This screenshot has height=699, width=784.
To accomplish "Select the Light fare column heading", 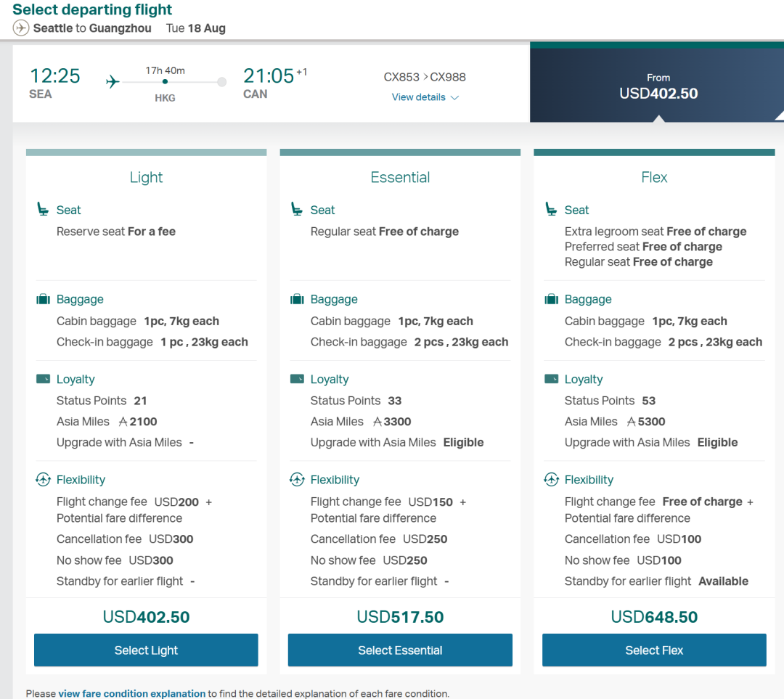I will tap(146, 177).
